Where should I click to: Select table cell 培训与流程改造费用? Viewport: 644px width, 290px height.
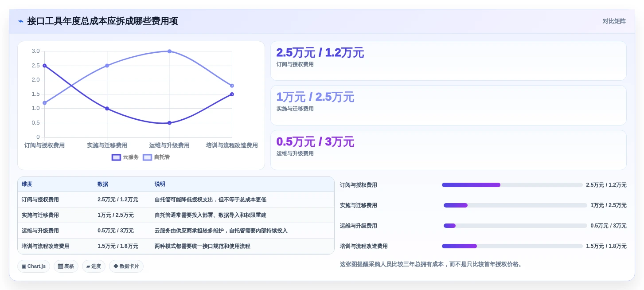click(x=46, y=247)
